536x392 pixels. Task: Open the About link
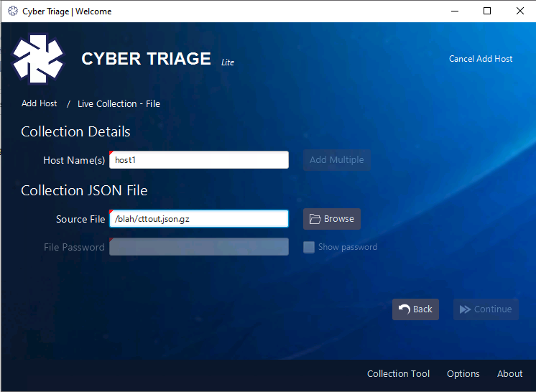[509, 373]
